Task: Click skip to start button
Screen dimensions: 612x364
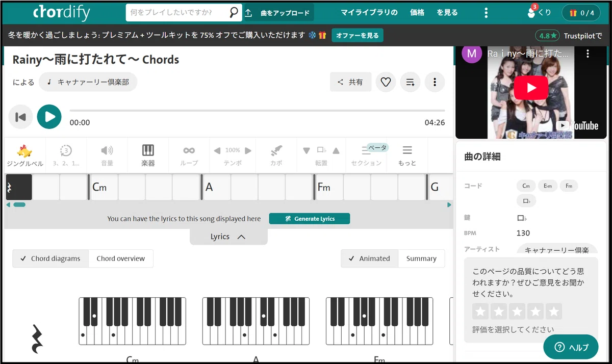Action: click(20, 117)
